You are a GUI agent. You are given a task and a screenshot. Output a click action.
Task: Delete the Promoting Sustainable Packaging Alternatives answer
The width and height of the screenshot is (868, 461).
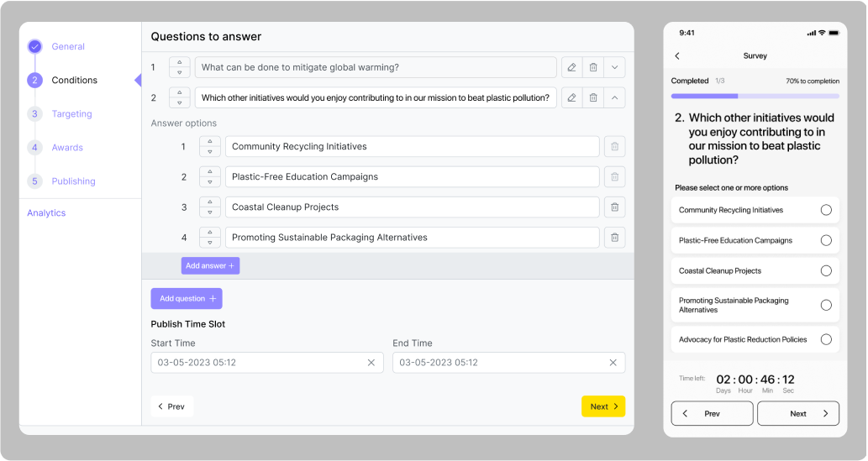point(614,238)
